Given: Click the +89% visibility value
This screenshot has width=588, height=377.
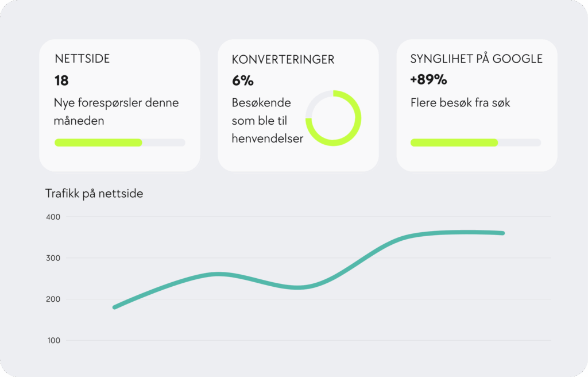Looking at the screenshot, I should pos(428,80).
